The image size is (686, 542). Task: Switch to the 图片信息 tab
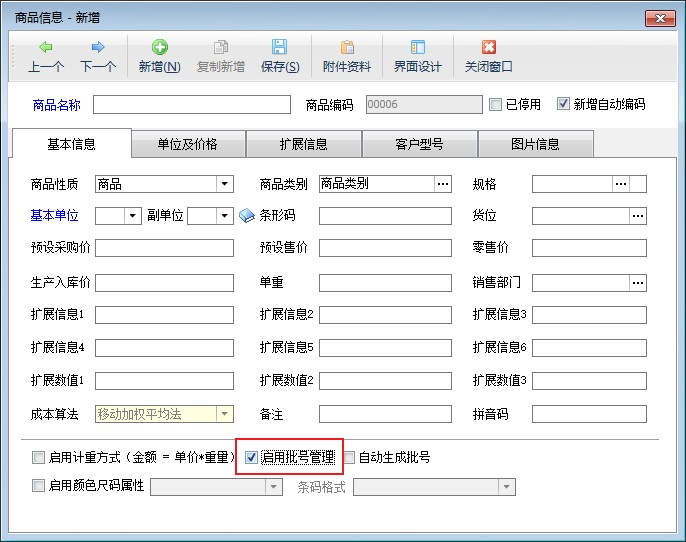pyautogui.click(x=535, y=144)
